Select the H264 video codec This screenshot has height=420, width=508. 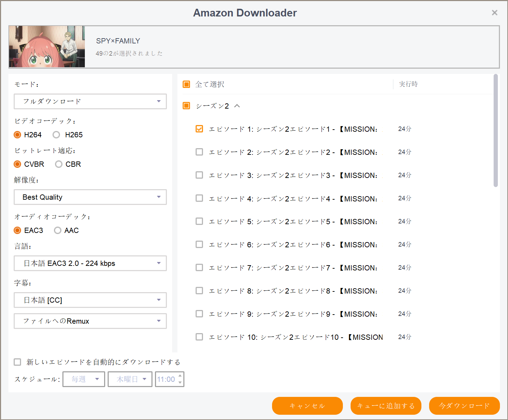17,135
